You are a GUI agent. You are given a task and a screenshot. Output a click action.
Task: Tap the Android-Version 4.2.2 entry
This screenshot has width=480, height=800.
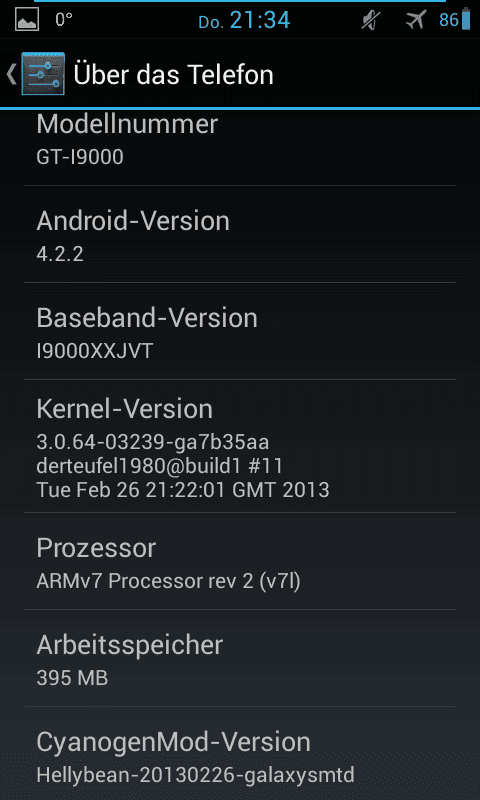point(240,234)
